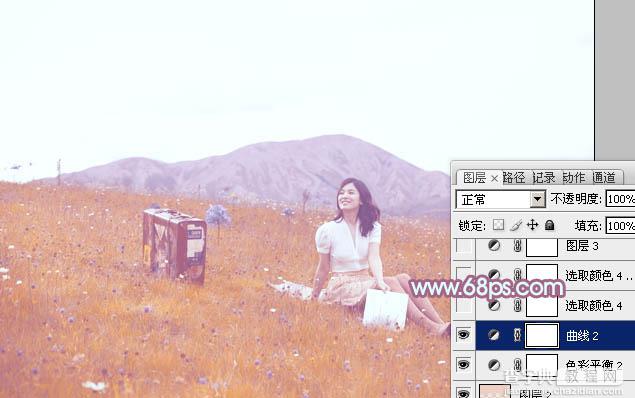Click the 不透明度 opacity value field

click(x=620, y=199)
